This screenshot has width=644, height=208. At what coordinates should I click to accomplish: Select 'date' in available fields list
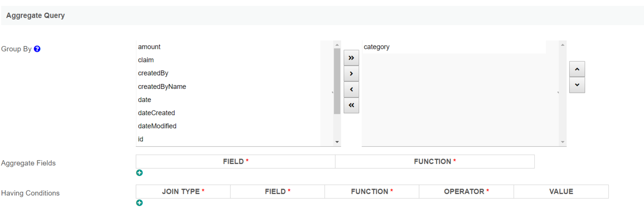click(144, 100)
